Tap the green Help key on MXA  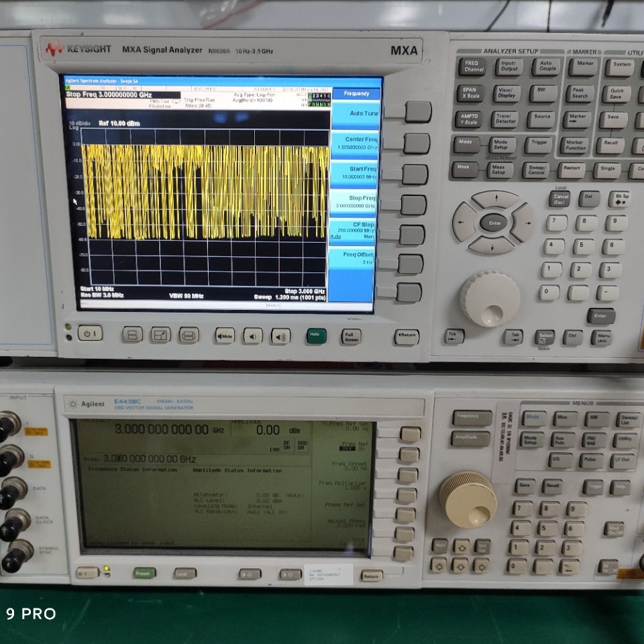pos(316,336)
